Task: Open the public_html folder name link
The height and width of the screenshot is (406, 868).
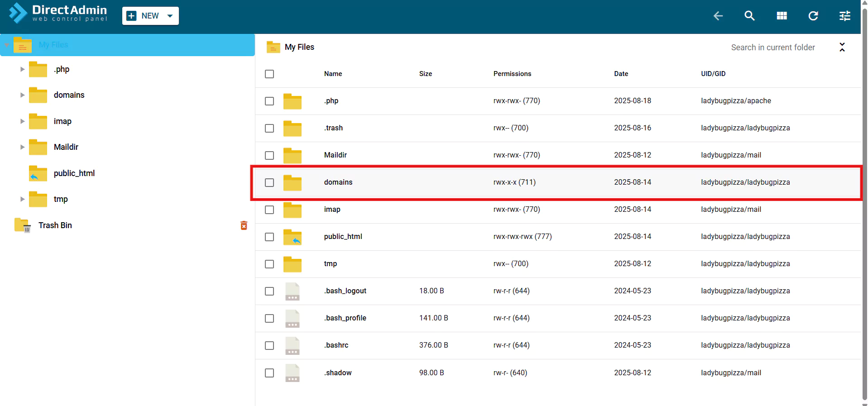Action: (x=343, y=237)
